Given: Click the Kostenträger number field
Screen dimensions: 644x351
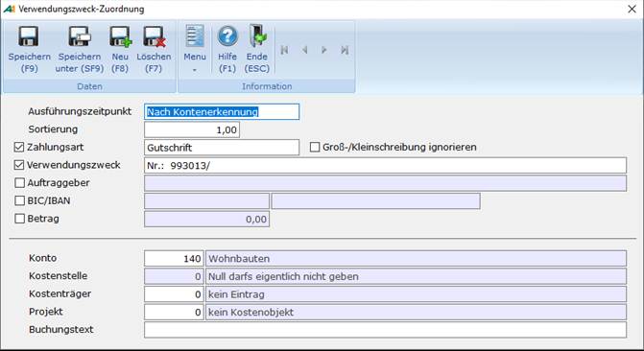Looking at the screenshot, I should tap(174, 294).
